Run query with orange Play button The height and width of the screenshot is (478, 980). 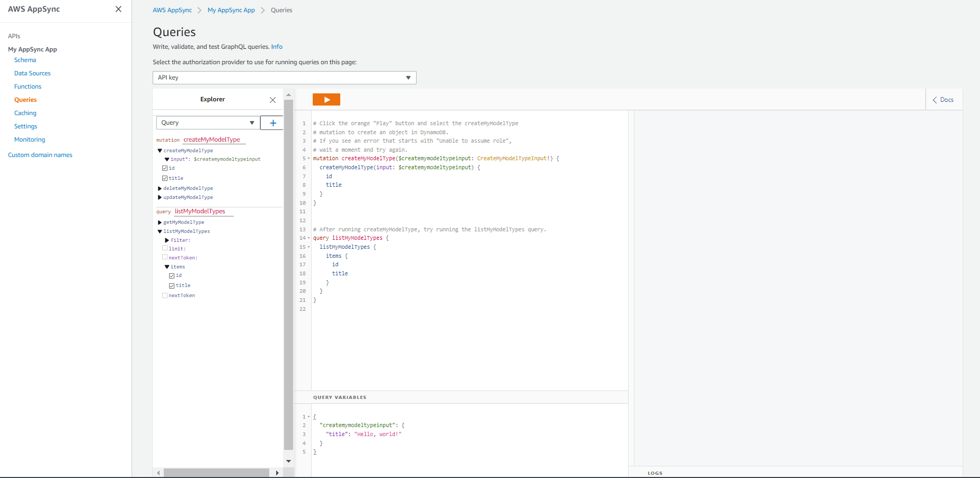pos(326,99)
